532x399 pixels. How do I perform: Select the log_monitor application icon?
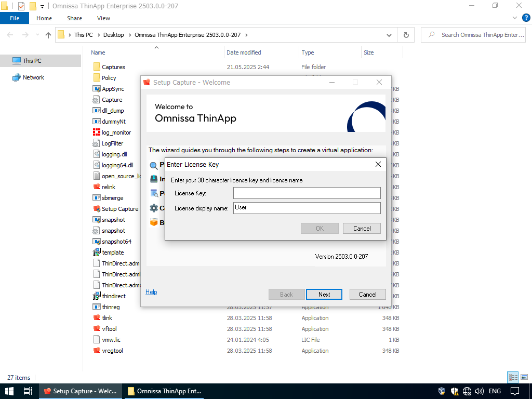[x=97, y=132]
